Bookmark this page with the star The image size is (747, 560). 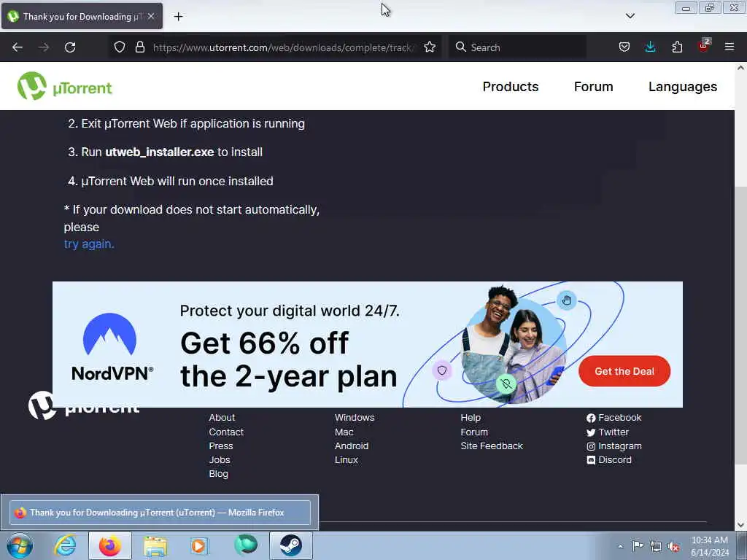pyautogui.click(x=430, y=47)
